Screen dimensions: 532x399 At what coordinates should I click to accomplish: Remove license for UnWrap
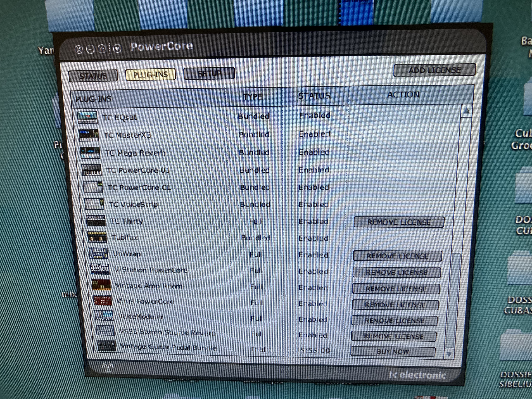[397, 256]
